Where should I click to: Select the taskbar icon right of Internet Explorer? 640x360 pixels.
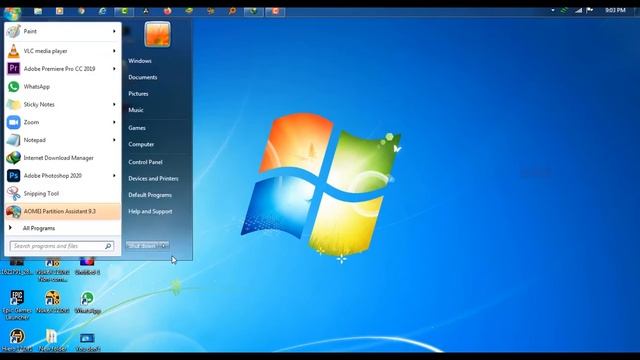pyautogui.click(x=124, y=11)
